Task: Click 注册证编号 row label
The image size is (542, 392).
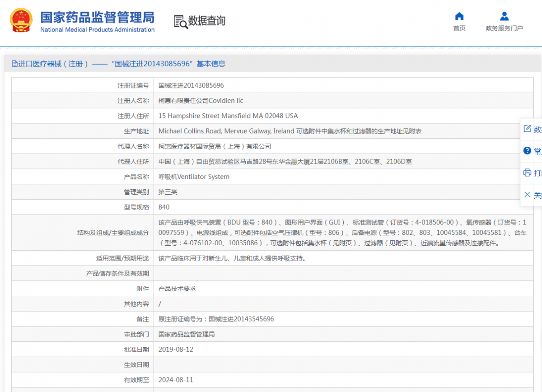Action: (133, 85)
